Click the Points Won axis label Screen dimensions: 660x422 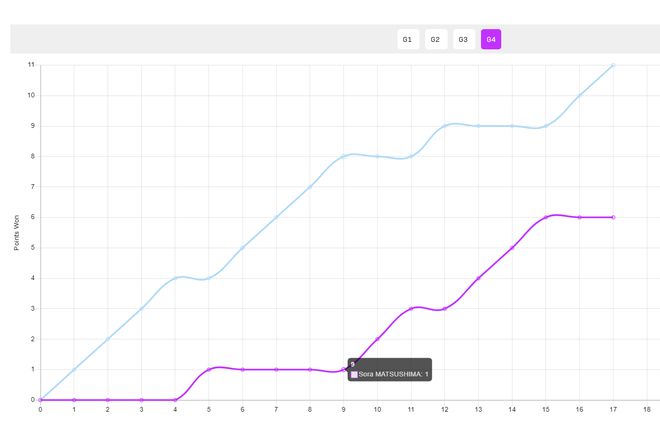(17, 233)
